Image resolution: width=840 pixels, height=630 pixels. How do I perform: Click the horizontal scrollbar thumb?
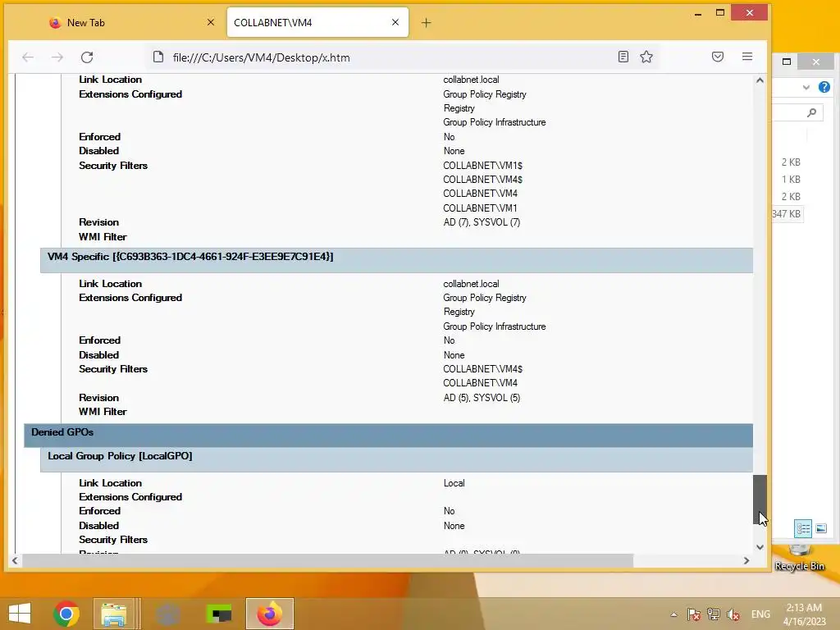(x=327, y=560)
